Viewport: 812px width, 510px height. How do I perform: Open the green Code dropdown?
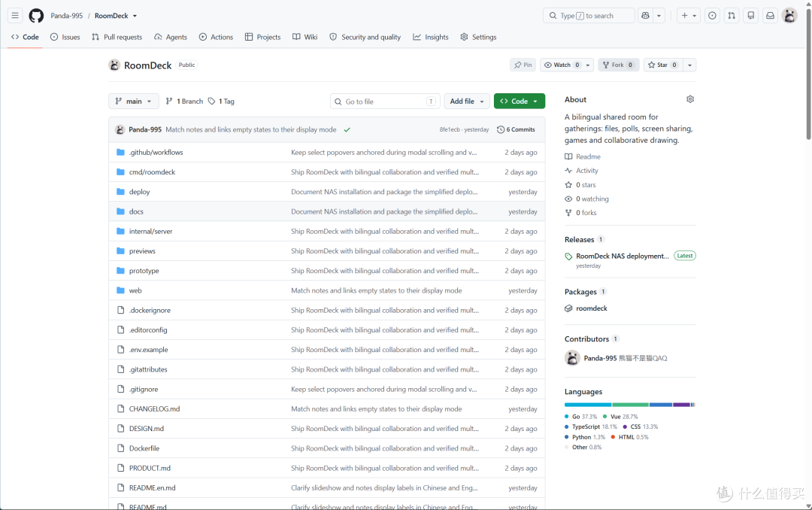519,101
